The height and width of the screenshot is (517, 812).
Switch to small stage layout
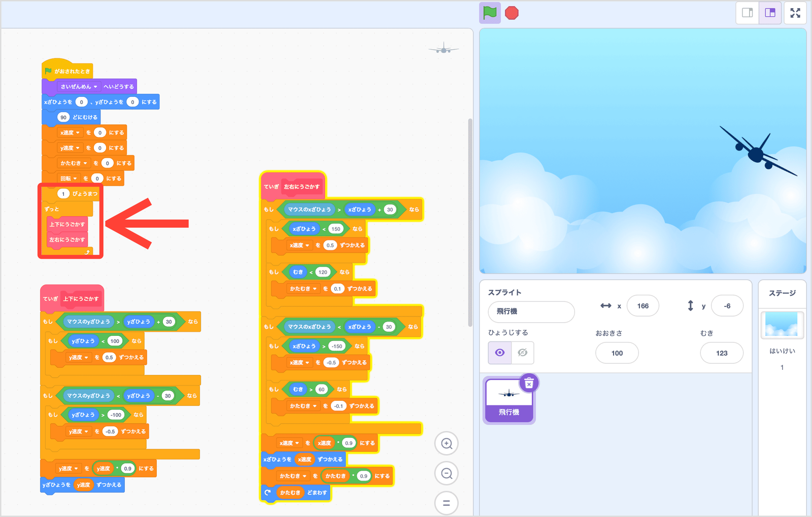(x=747, y=13)
